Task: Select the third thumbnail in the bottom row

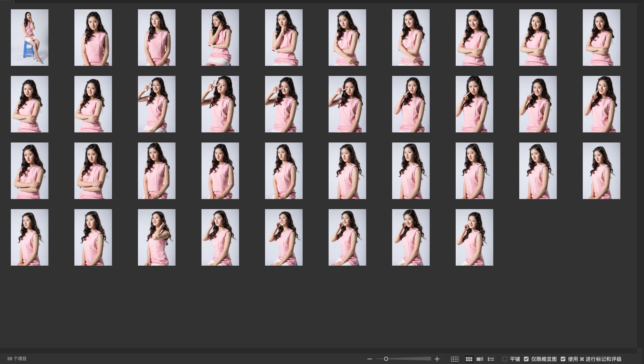Action: pyautogui.click(x=157, y=237)
